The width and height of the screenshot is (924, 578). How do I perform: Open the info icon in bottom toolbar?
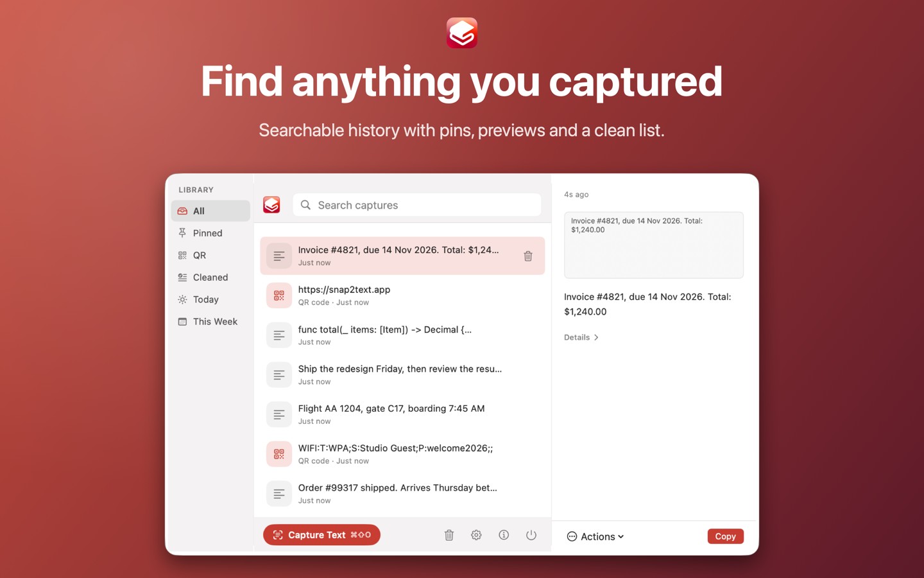[x=504, y=535]
